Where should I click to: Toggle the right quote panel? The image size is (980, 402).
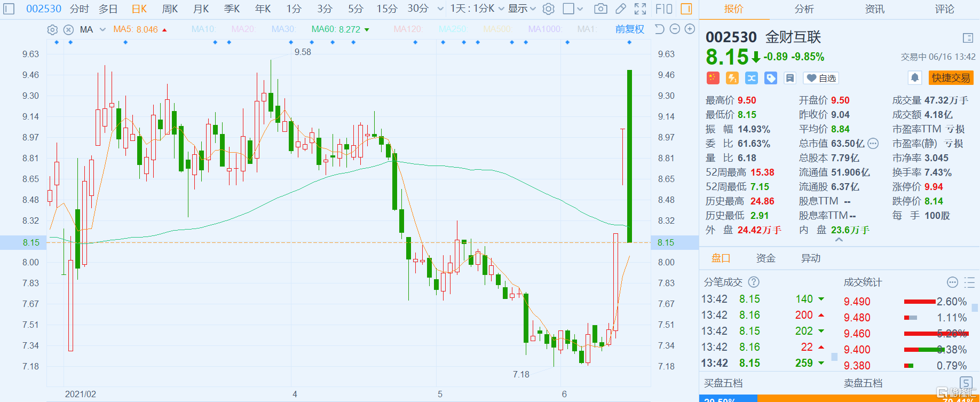[686, 9]
